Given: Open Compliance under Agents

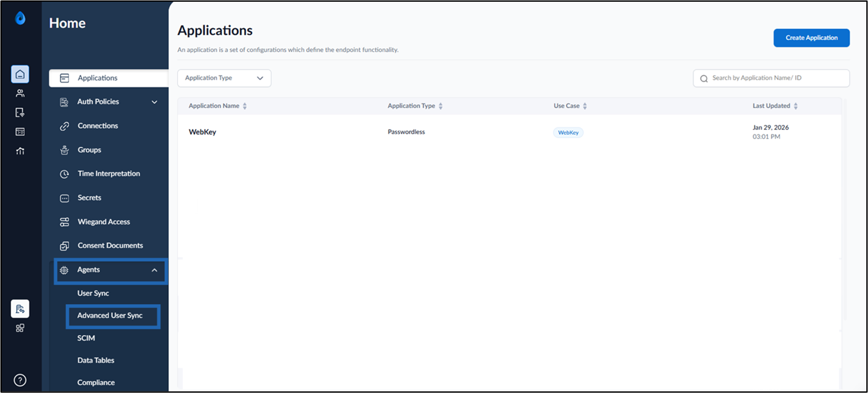Looking at the screenshot, I should (x=96, y=383).
